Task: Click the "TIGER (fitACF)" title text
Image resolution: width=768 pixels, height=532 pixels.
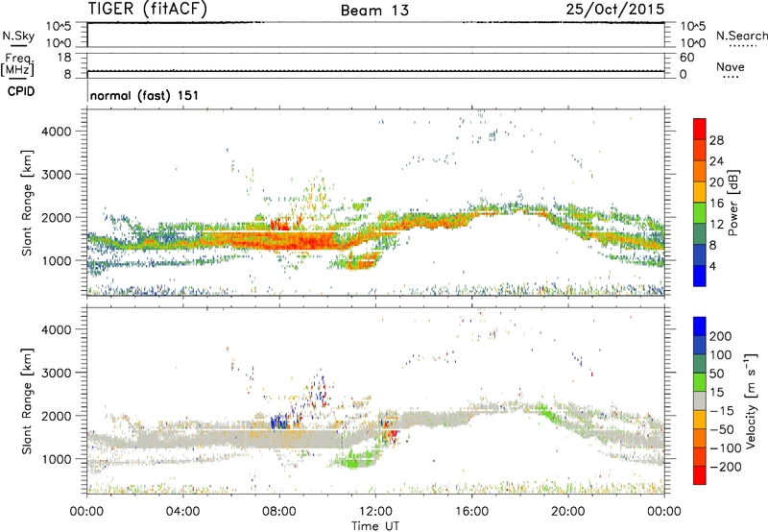Action: pyautogui.click(x=148, y=9)
